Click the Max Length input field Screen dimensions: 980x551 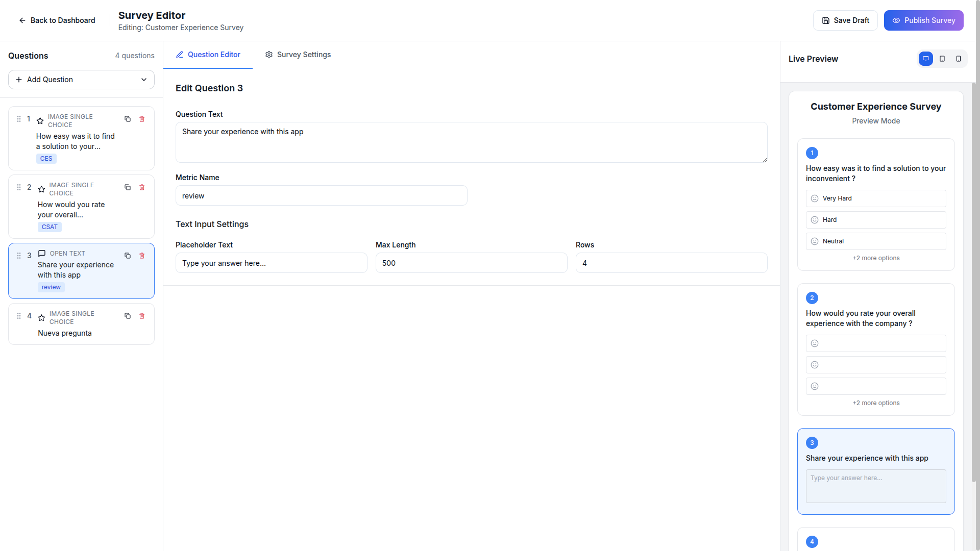(x=471, y=263)
